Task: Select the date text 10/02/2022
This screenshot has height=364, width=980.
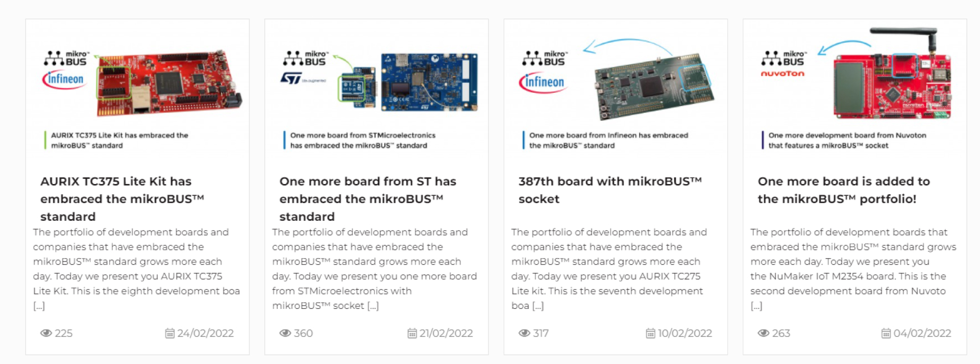Action: (685, 333)
